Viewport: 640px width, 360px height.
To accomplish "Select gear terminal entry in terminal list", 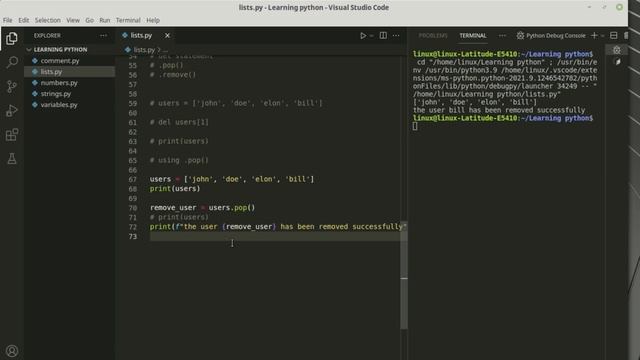I will pyautogui.click(x=617, y=50).
